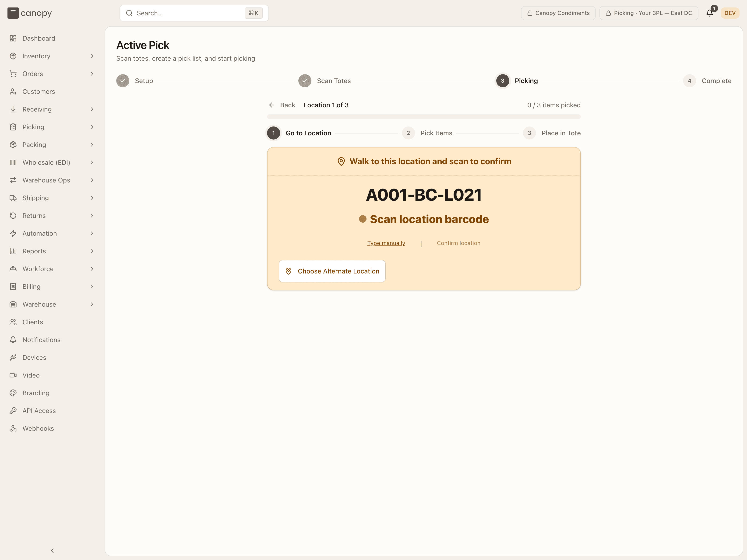747x560 pixels.
Task: Click the Dashboard grid icon
Action: click(13, 38)
